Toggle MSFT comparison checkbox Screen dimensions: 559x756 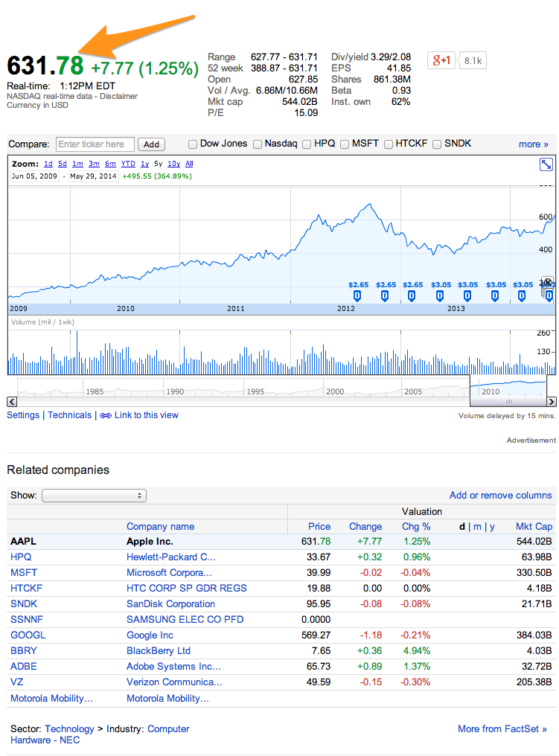click(345, 144)
